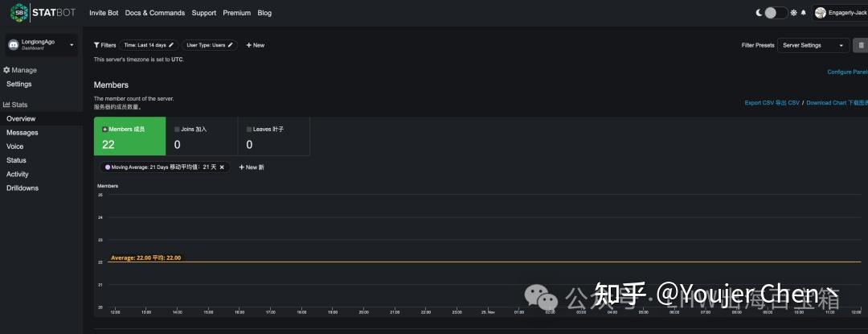Remove the Moving Average 21 Days chip
The width and height of the screenshot is (868, 334).
click(222, 167)
